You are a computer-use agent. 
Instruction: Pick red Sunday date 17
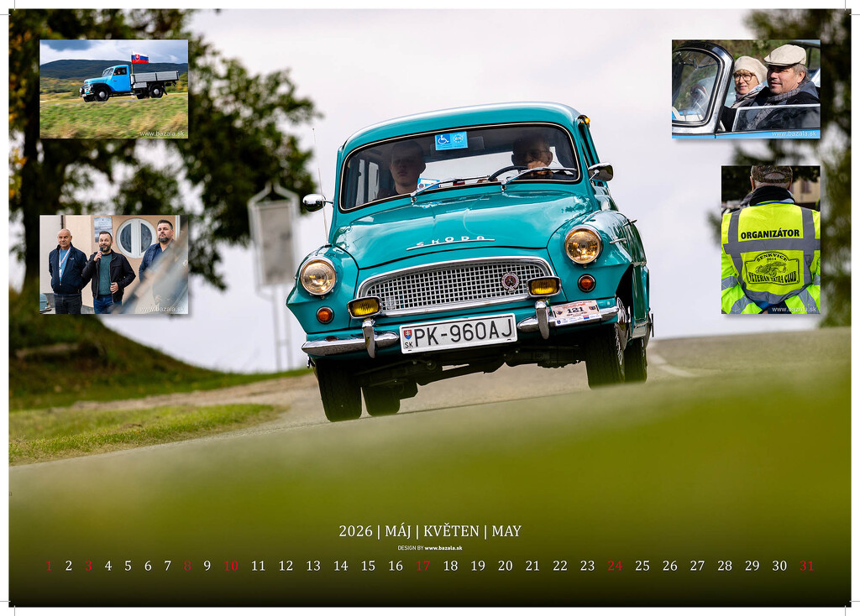pyautogui.click(x=422, y=566)
